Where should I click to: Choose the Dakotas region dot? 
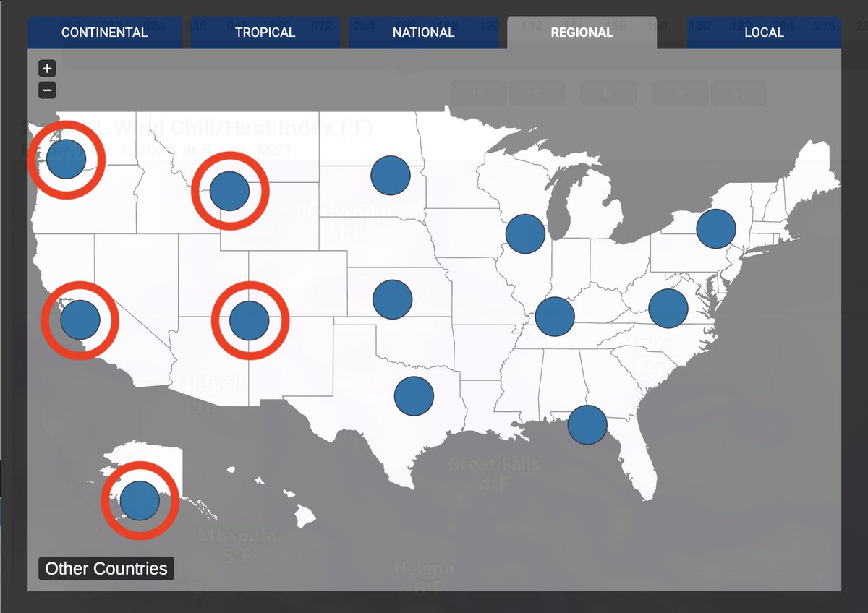(391, 175)
